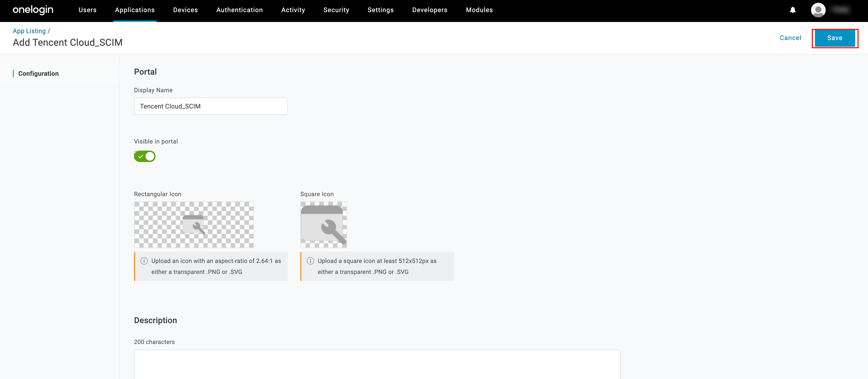Open the notifications bell
The width and height of the screenshot is (868, 379).
click(x=793, y=10)
